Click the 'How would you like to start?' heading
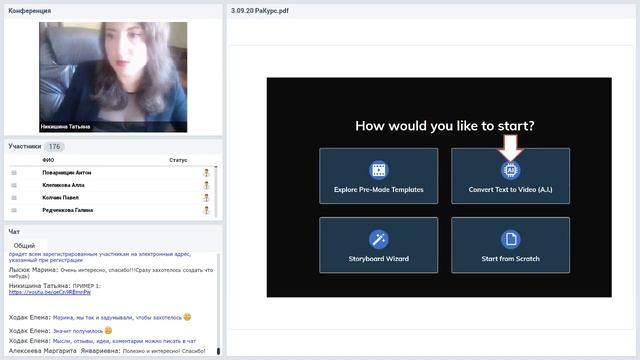The width and height of the screenshot is (640, 360). tap(444, 126)
